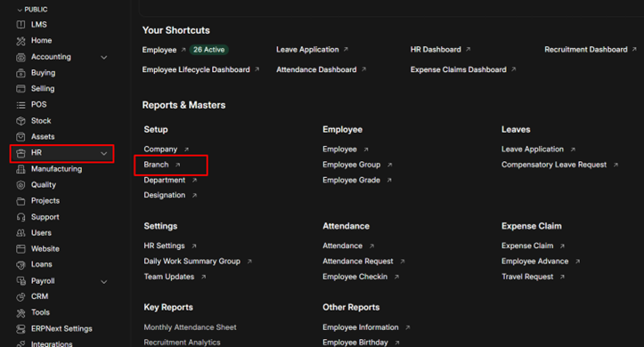Open Leave Application shortcut

click(307, 50)
